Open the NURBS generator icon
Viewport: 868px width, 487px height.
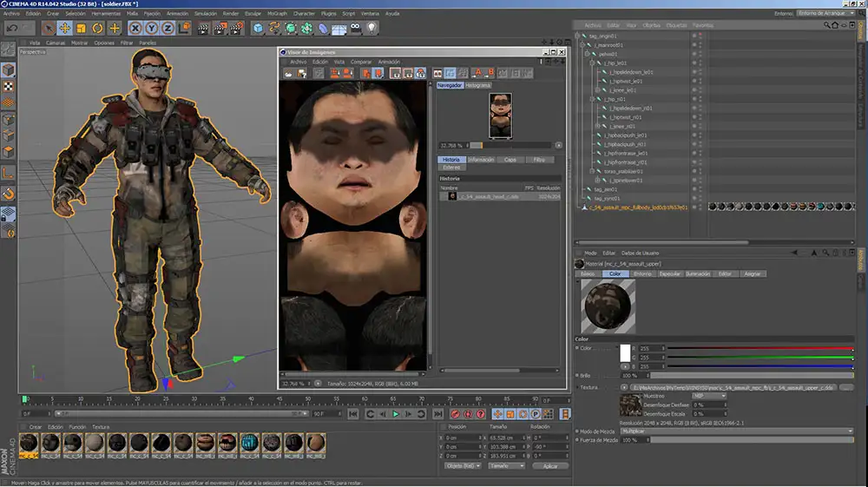[291, 28]
